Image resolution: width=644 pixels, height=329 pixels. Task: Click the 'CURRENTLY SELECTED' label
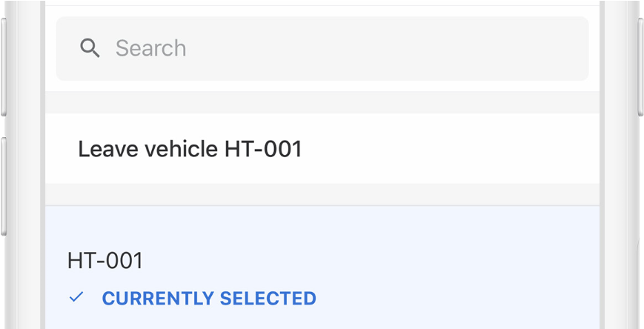(x=209, y=299)
